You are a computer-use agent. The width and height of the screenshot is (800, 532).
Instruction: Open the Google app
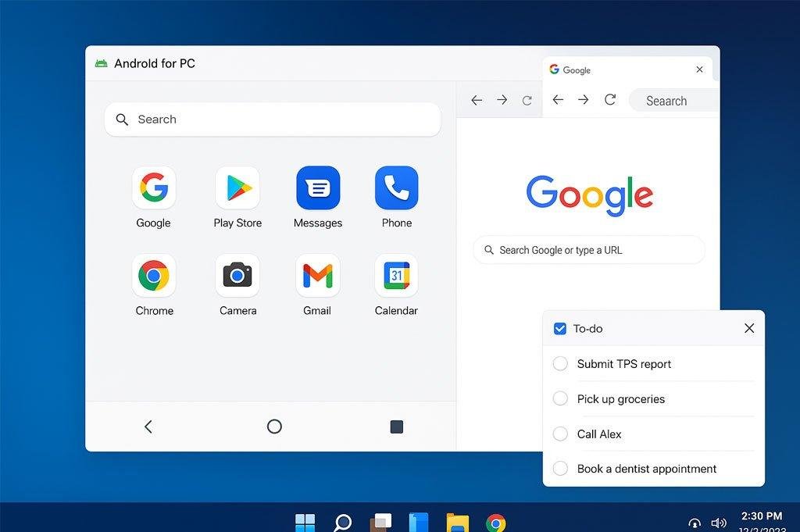click(154, 187)
